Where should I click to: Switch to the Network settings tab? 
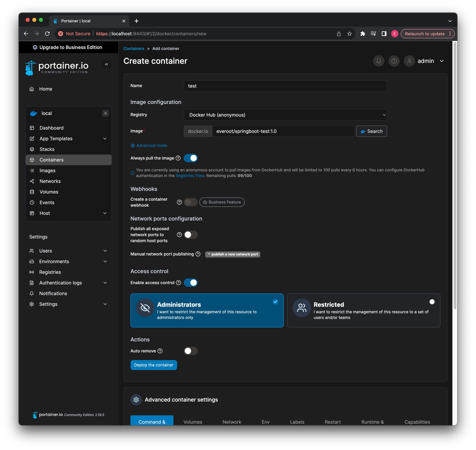232,422
